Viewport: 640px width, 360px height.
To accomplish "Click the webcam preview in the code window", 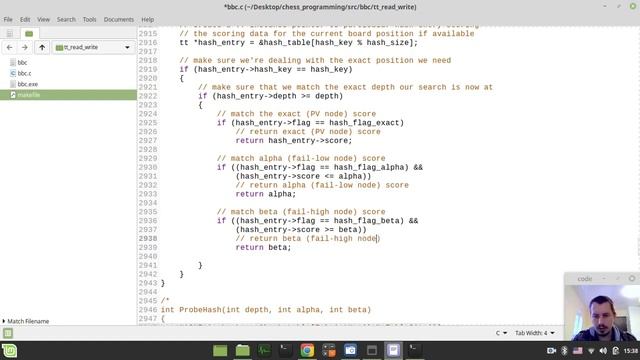I will 602,313.
